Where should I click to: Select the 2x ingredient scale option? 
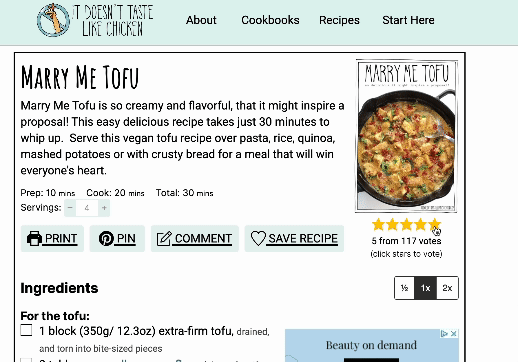click(447, 288)
